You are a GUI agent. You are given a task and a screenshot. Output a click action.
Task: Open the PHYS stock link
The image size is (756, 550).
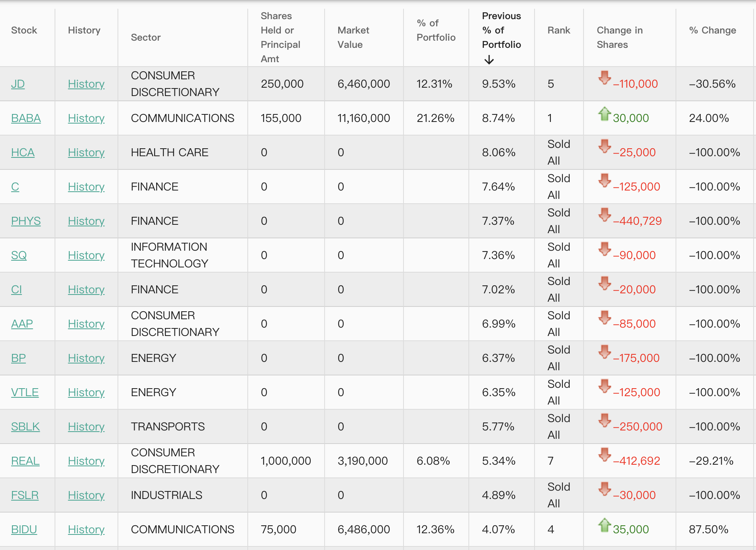point(26,221)
